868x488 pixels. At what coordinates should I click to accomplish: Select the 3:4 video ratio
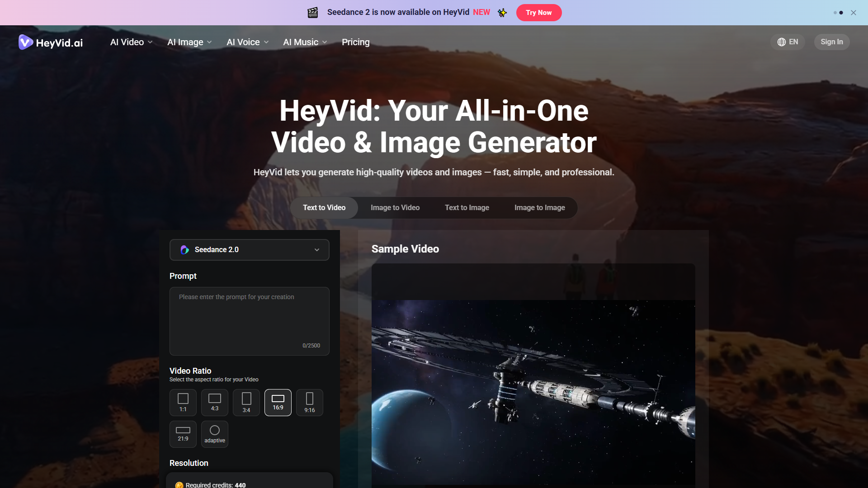[x=246, y=403]
